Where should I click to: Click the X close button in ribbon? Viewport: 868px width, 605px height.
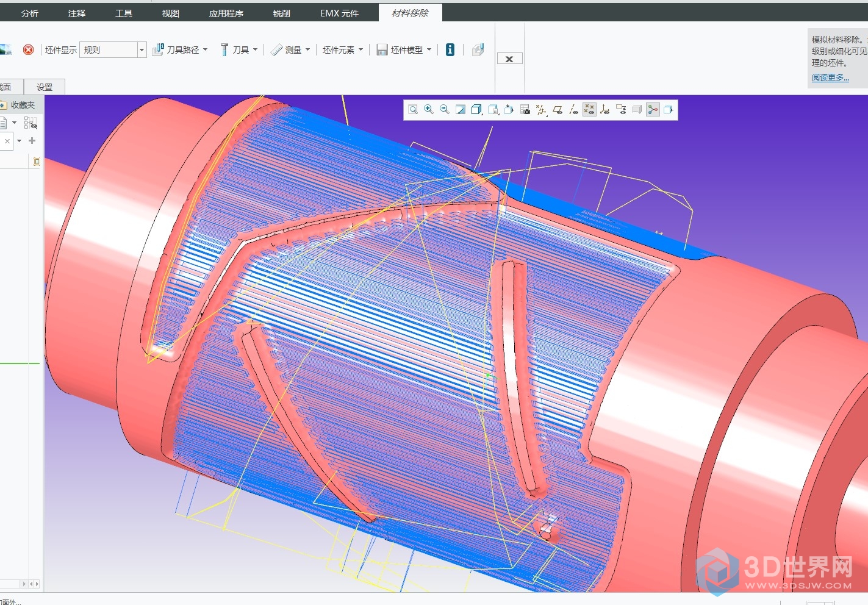pyautogui.click(x=509, y=59)
